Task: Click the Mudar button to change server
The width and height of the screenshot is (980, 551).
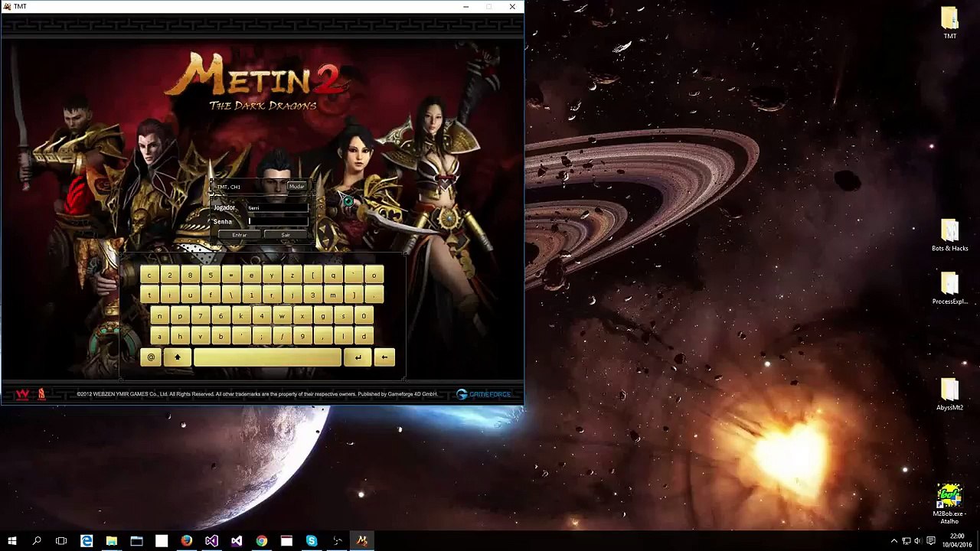Action: pyautogui.click(x=296, y=187)
